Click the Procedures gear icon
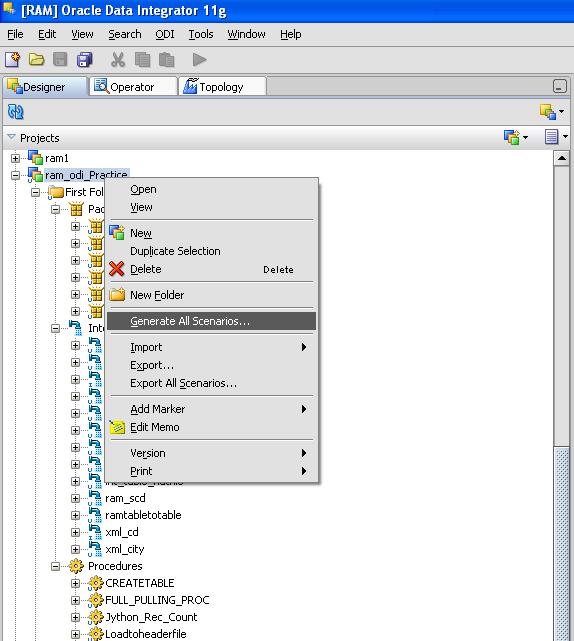 tap(76, 566)
